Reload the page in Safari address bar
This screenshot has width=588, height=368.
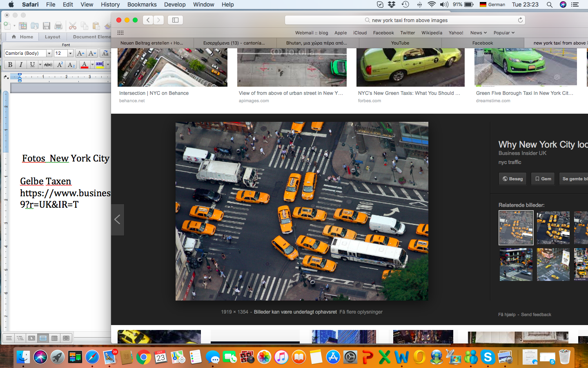coord(520,20)
